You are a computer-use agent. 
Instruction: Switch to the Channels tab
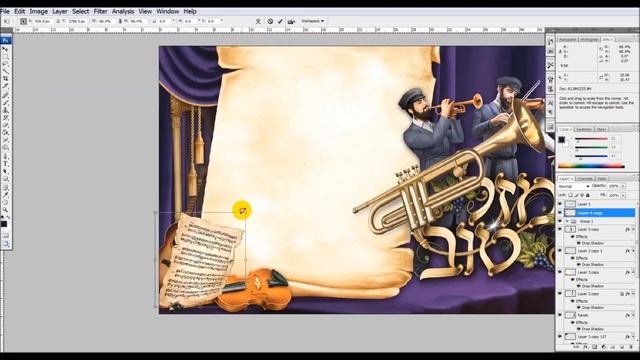(585, 179)
